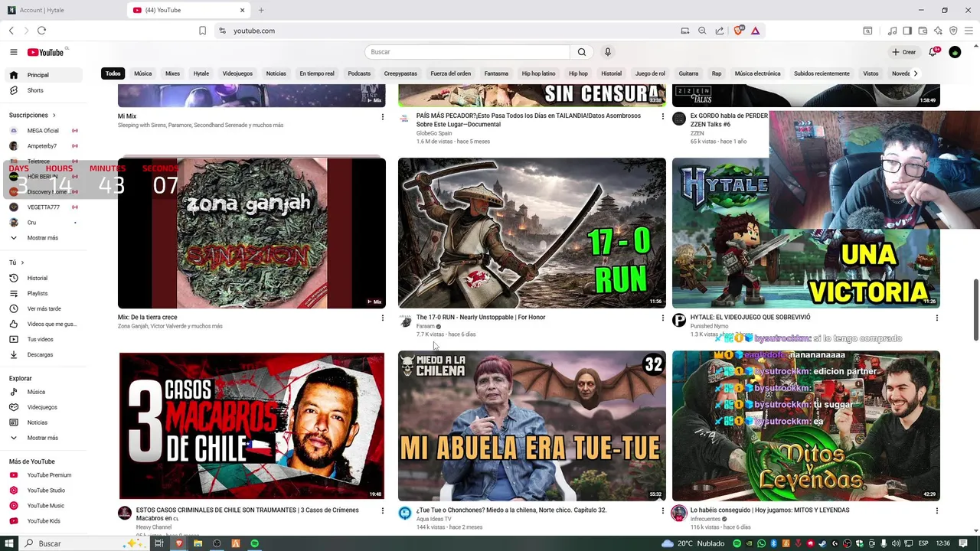This screenshot has width=980, height=551.
Task: Switch to the Account | Hytale browser tab
Action: [x=61, y=10]
